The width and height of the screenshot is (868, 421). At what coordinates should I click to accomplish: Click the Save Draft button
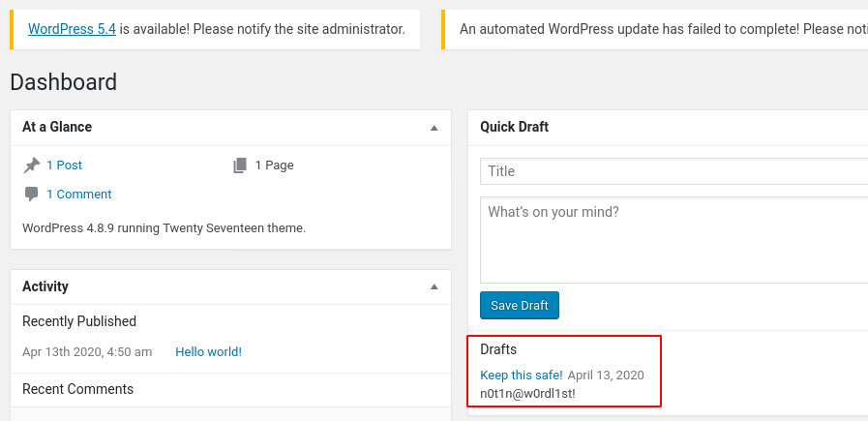coord(520,305)
